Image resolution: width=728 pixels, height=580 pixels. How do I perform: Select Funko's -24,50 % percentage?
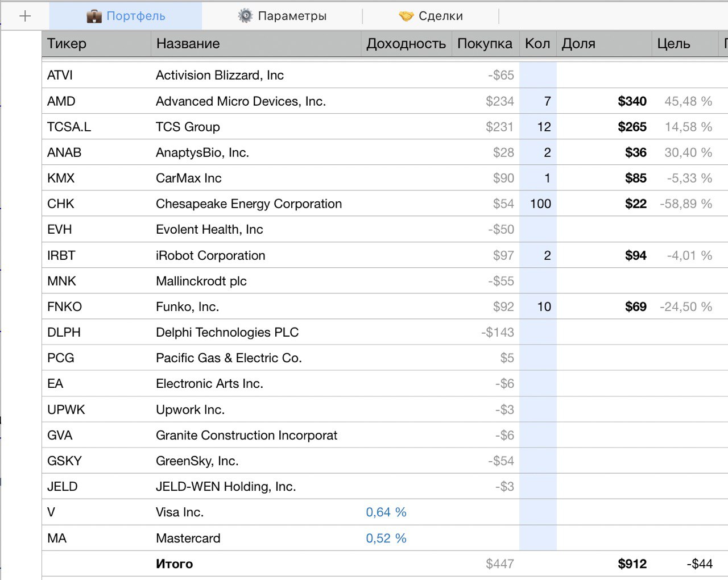[x=686, y=306]
